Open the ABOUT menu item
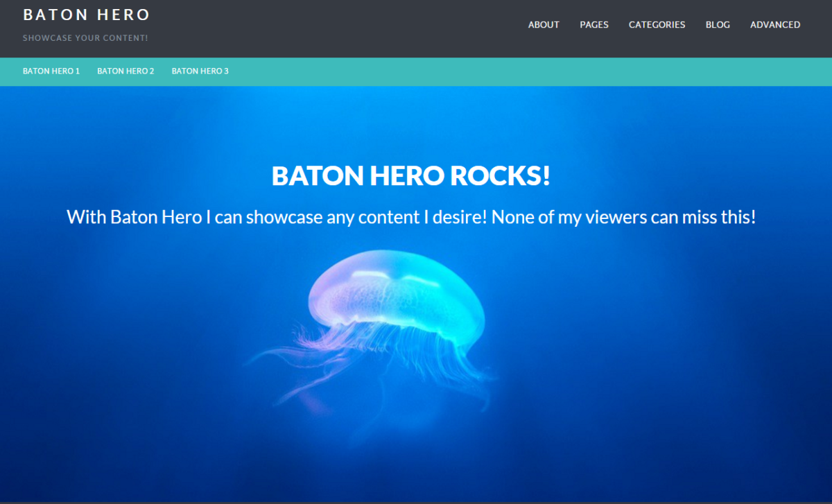 coord(544,24)
